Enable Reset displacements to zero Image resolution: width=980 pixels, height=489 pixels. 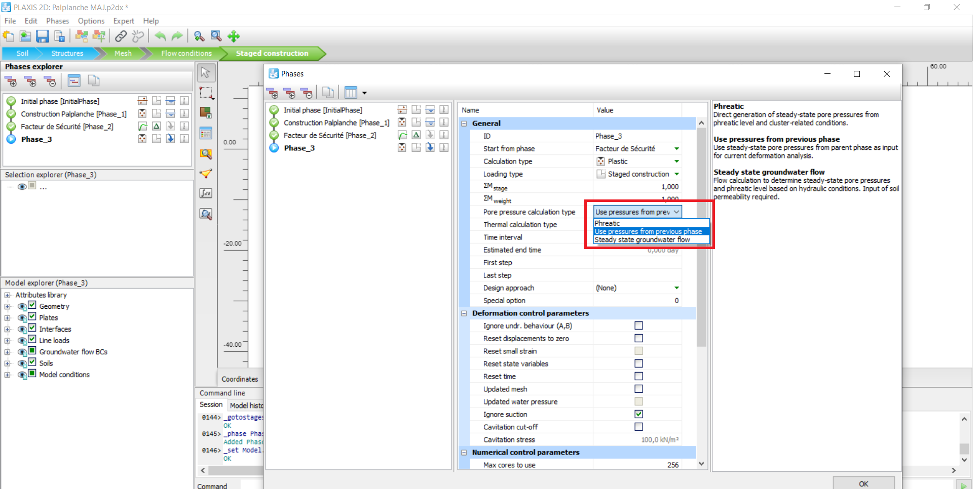(x=638, y=338)
